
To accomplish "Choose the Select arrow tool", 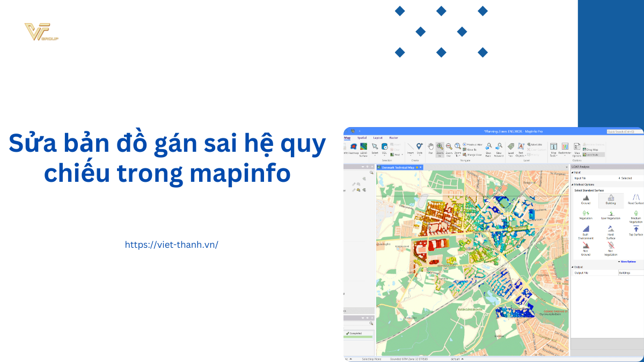I will coord(375,147).
